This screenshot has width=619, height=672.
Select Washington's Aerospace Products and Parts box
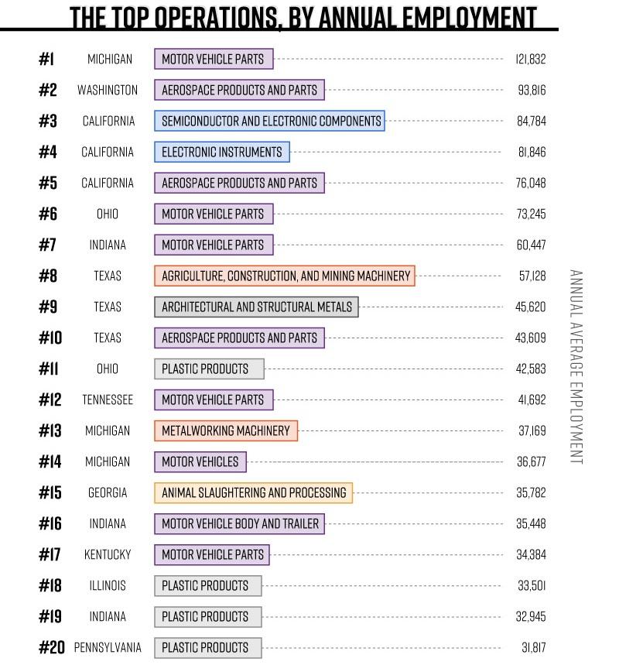[239, 90]
